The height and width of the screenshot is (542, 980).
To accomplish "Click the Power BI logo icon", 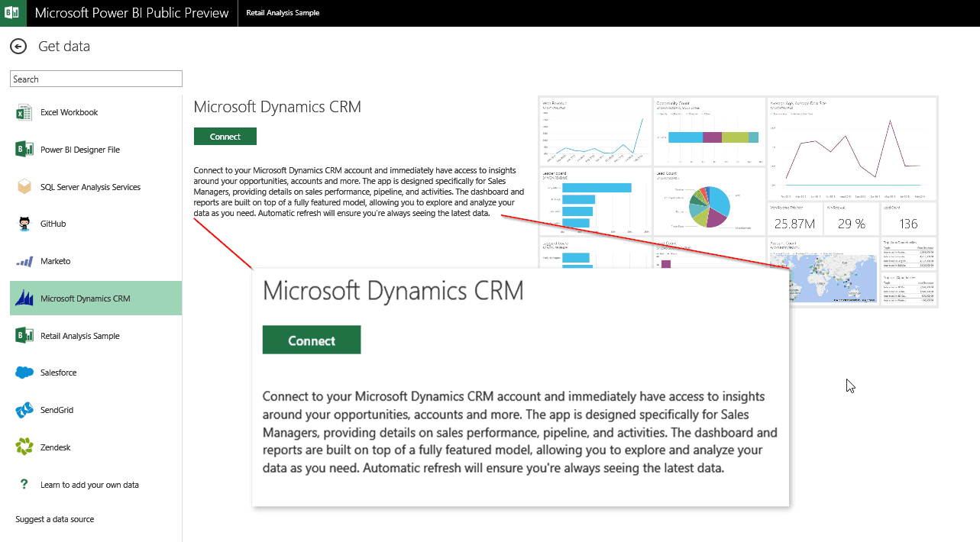I will click(12, 13).
